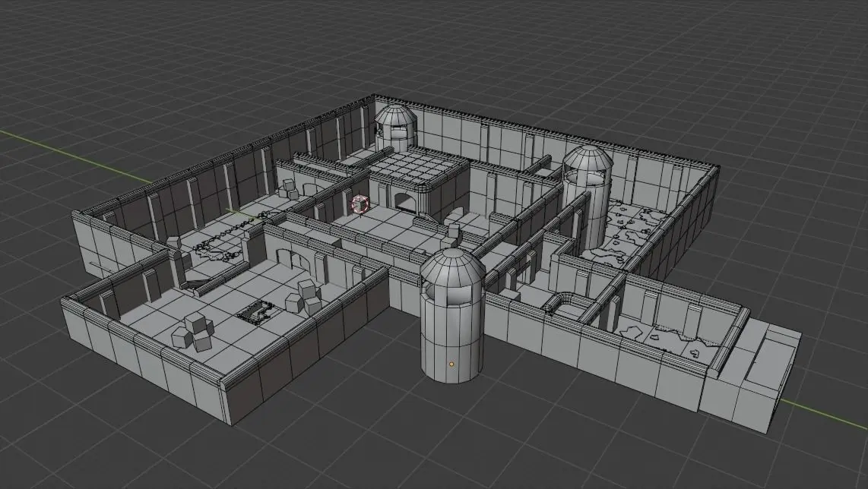This screenshot has width=868, height=489.
Task: Select the tall domed tower on the right side
Action: (x=588, y=197)
